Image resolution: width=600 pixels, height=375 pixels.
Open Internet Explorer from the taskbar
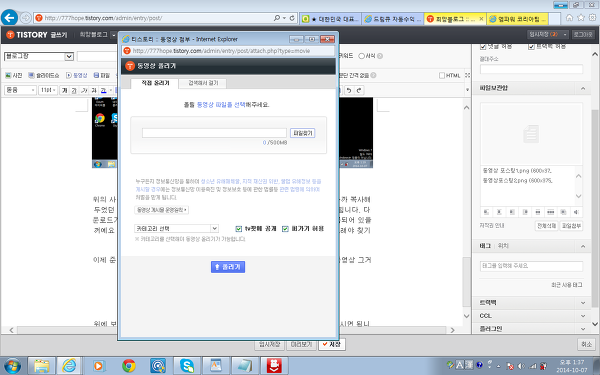click(x=69, y=366)
